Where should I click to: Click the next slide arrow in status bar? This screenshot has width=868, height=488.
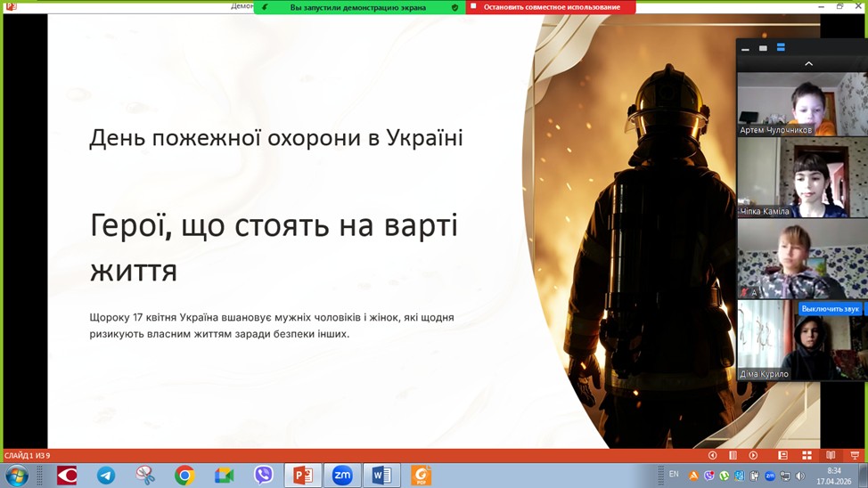click(x=753, y=455)
